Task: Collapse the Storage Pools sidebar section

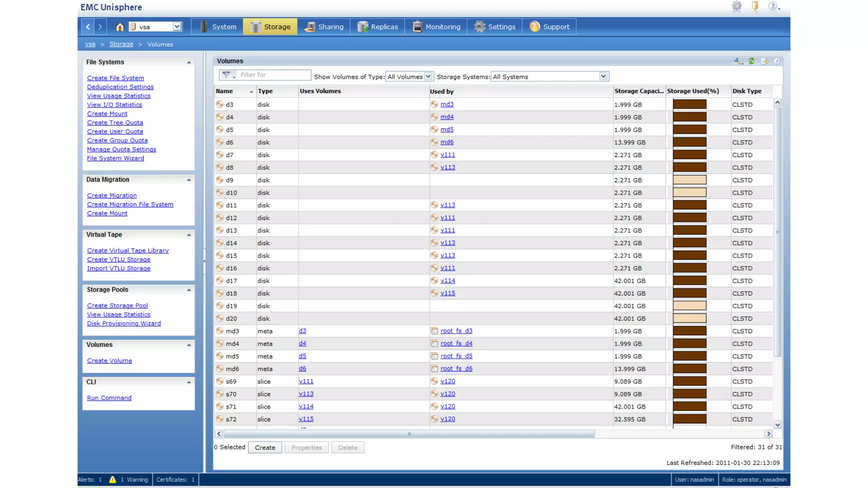Action: (x=189, y=290)
